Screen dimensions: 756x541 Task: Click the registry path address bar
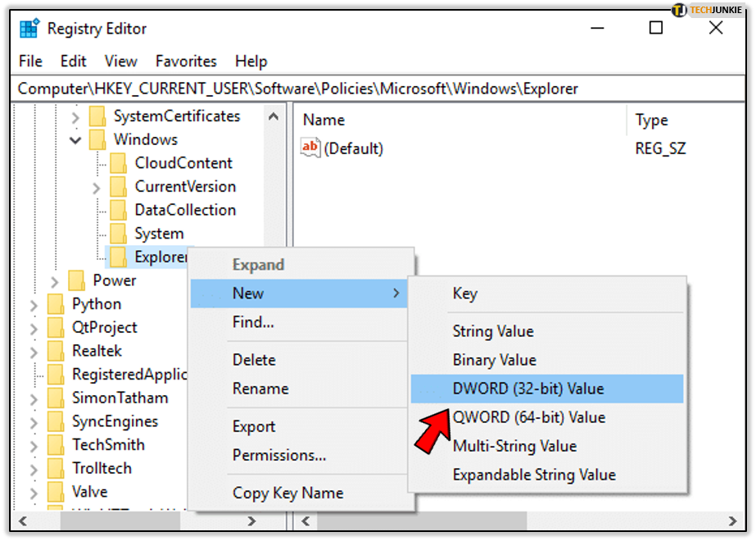tap(378, 89)
